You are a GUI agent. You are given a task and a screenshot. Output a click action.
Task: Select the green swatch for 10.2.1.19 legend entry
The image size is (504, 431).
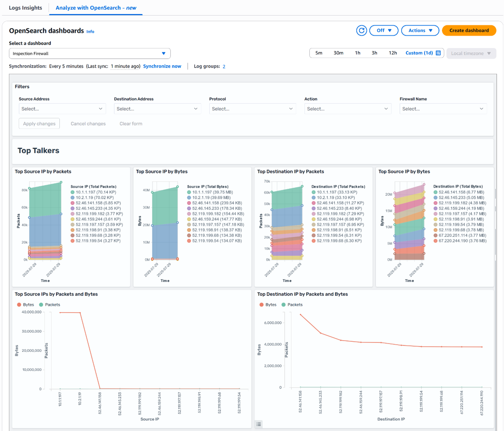pos(73,197)
